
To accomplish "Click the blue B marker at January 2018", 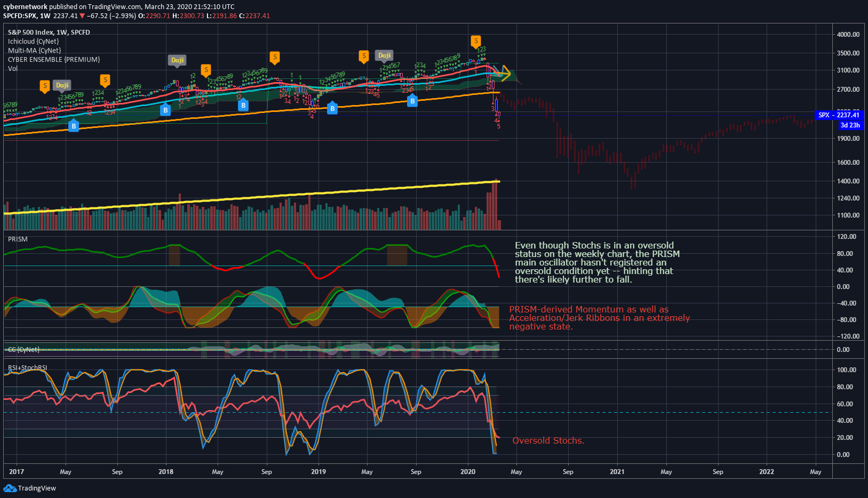I will pyautogui.click(x=165, y=110).
